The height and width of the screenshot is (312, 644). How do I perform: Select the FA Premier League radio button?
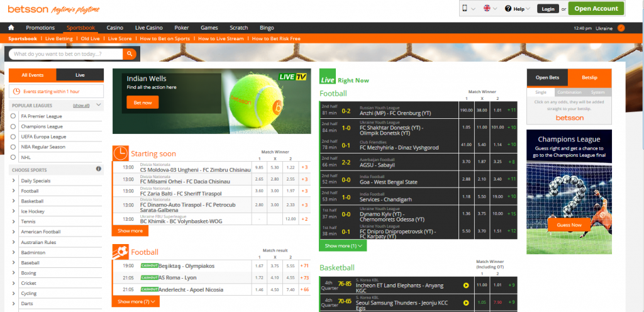(x=14, y=116)
